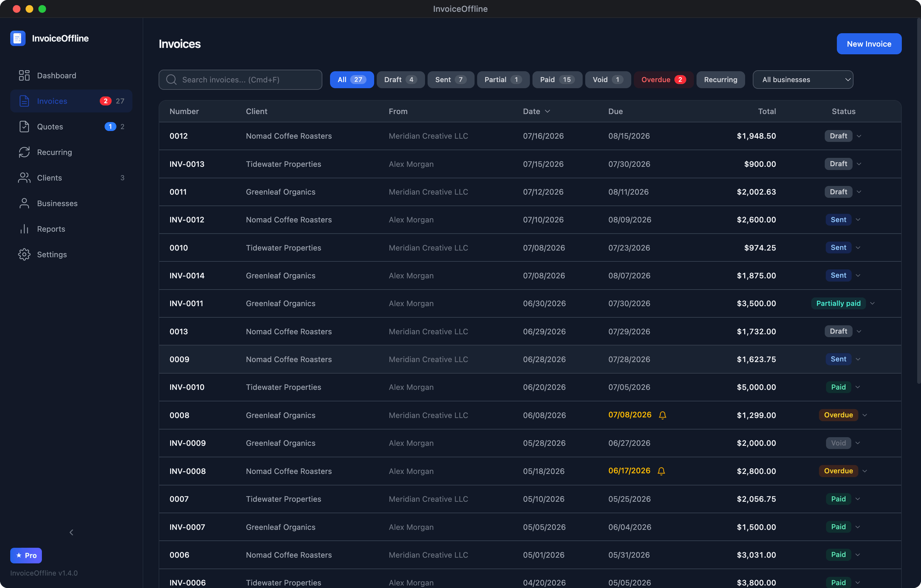This screenshot has width=921, height=588.
Task: Open Void status dropdown for INV-0009
Action: point(858,443)
